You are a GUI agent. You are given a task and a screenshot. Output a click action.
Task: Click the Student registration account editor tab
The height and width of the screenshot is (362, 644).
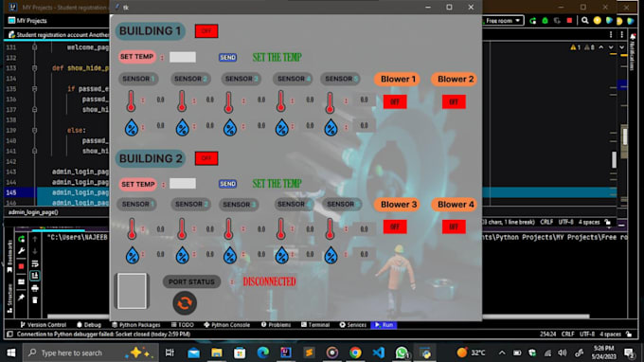[59, 34]
